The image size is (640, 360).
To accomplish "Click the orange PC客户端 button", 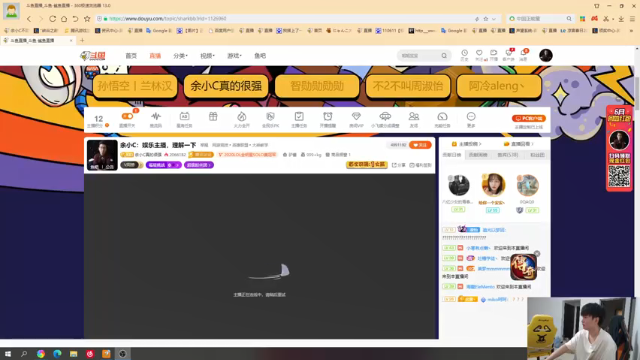I will 529,118.
